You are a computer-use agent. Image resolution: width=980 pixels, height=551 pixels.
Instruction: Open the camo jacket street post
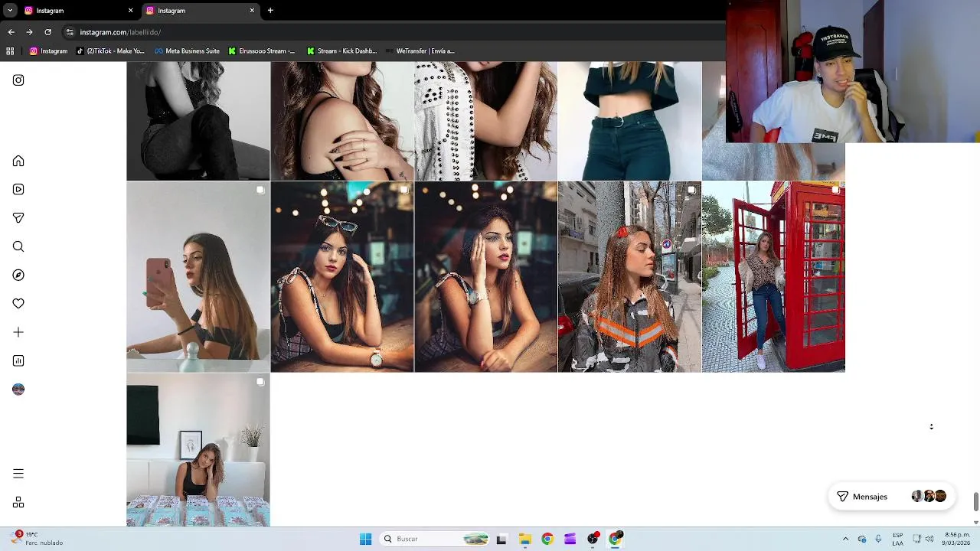pyautogui.click(x=629, y=276)
